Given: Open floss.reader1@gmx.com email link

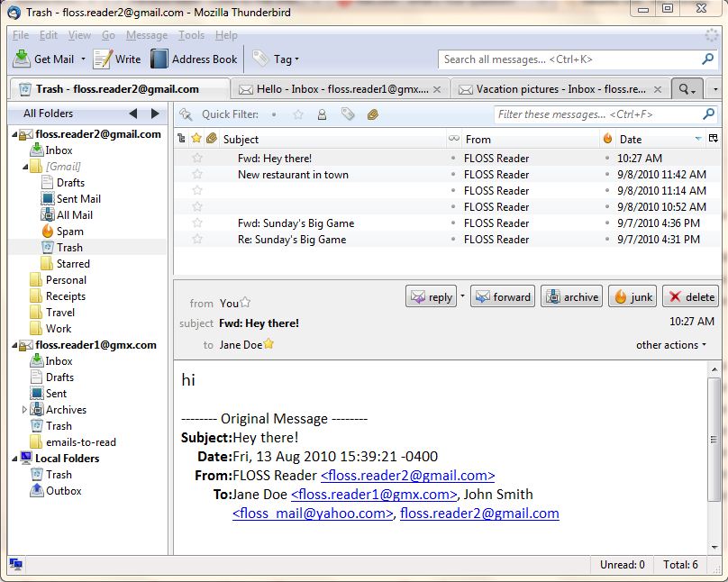Looking at the screenshot, I should [x=373, y=495].
